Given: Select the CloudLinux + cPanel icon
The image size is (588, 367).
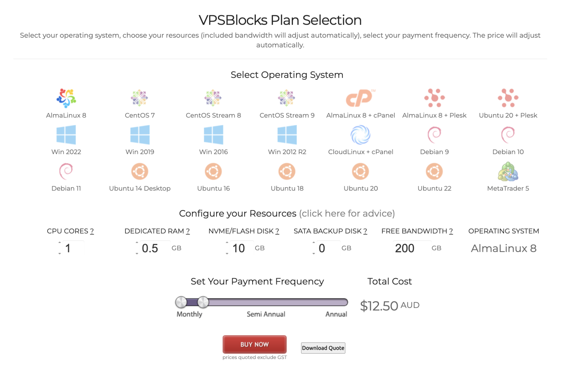Looking at the screenshot, I should tap(360, 135).
